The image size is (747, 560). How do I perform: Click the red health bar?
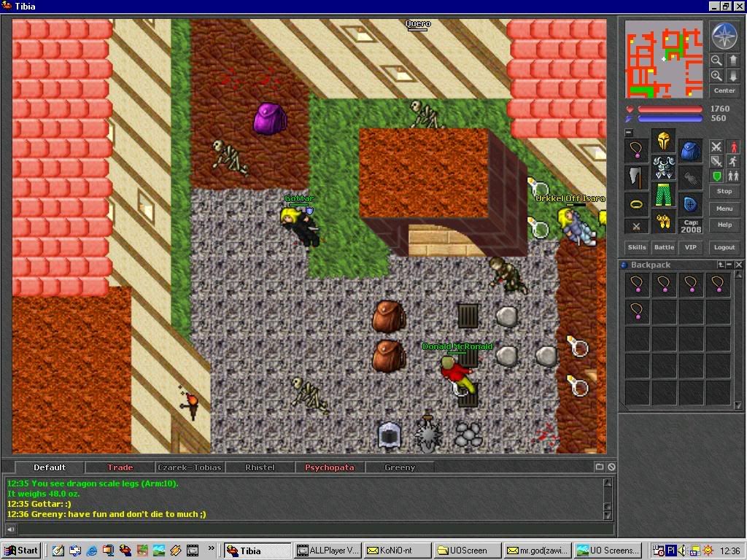pyautogui.click(x=670, y=109)
